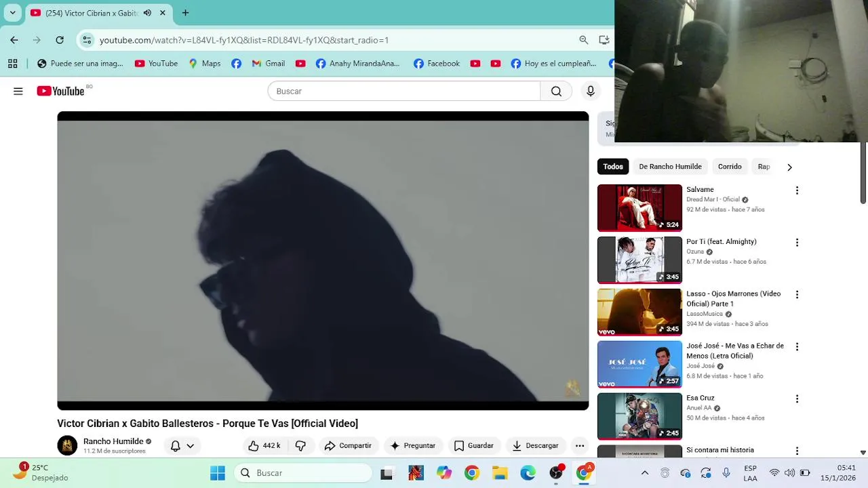
Task: Select the De Rancho Humilde filter chip
Action: tap(670, 167)
